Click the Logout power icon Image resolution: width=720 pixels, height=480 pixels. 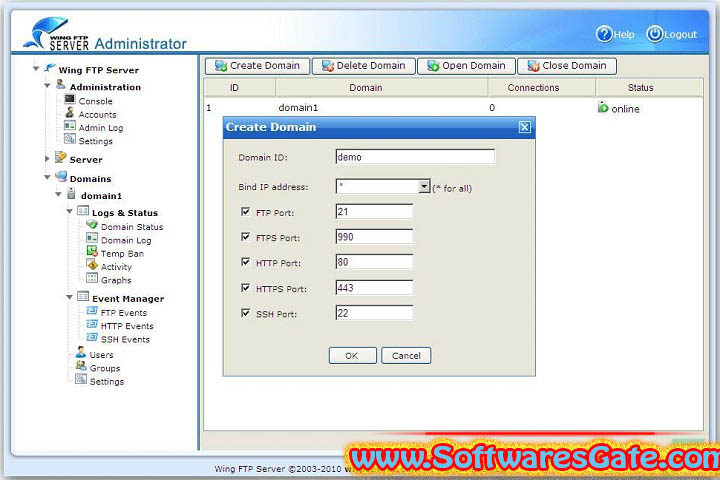(x=655, y=34)
